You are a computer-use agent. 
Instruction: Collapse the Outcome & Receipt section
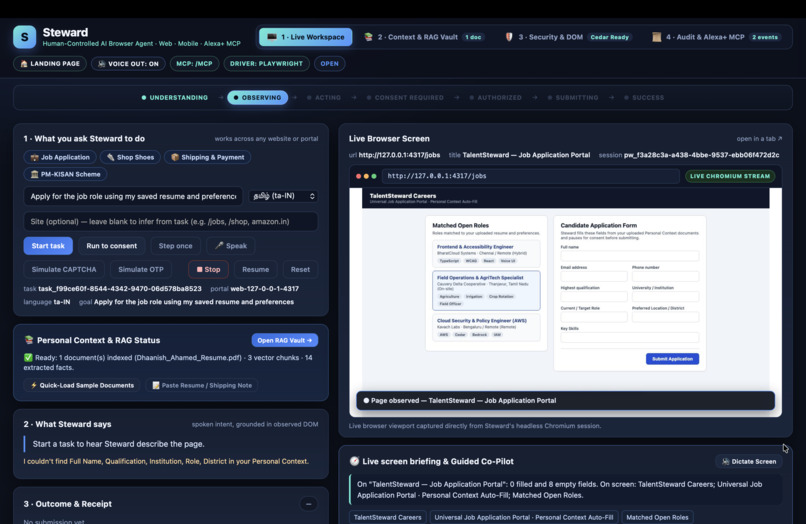click(308, 504)
